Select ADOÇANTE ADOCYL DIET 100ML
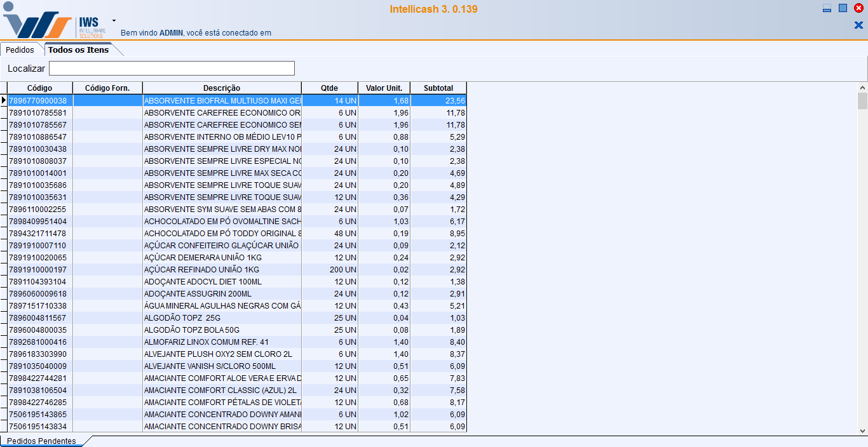The height and width of the screenshot is (447, 868). pos(222,281)
